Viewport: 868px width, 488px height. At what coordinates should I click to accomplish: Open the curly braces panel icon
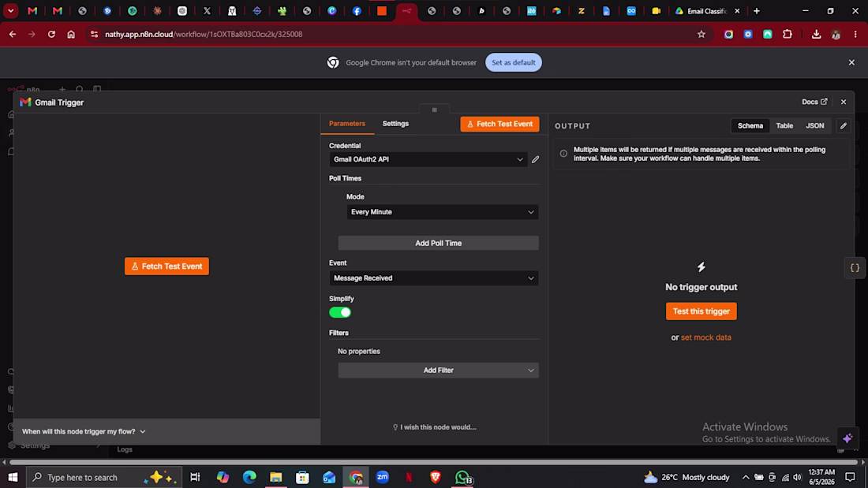pos(855,268)
